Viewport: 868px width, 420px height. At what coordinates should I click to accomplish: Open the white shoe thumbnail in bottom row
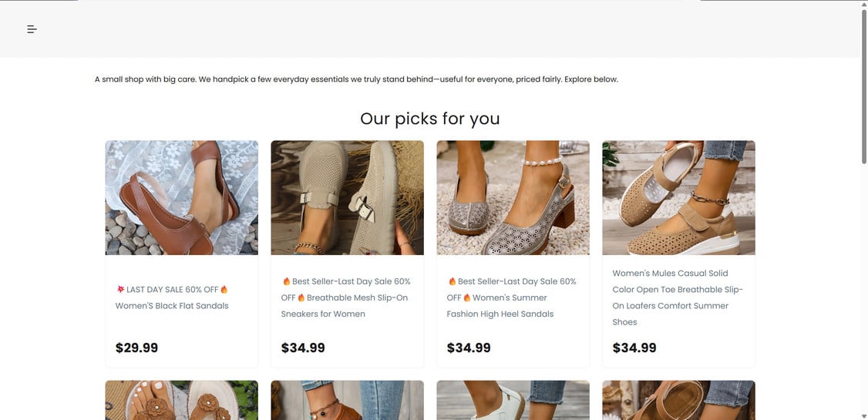(x=513, y=400)
